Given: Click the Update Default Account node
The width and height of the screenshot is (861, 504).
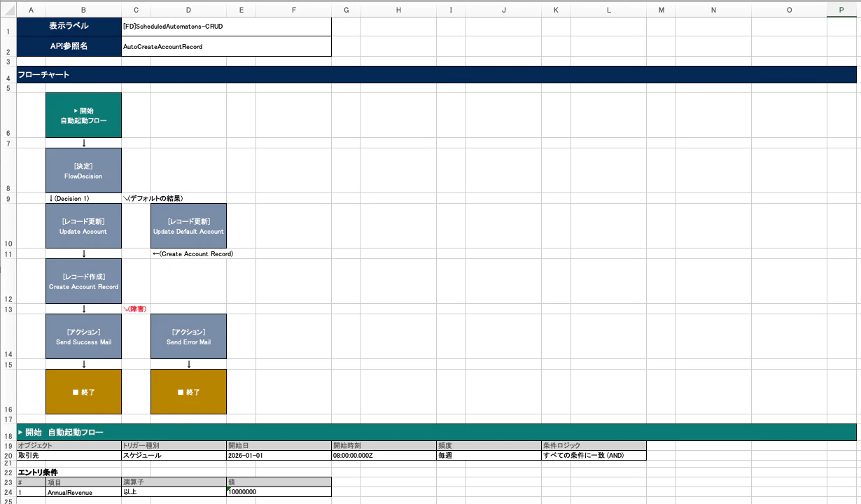Looking at the screenshot, I should tap(188, 225).
